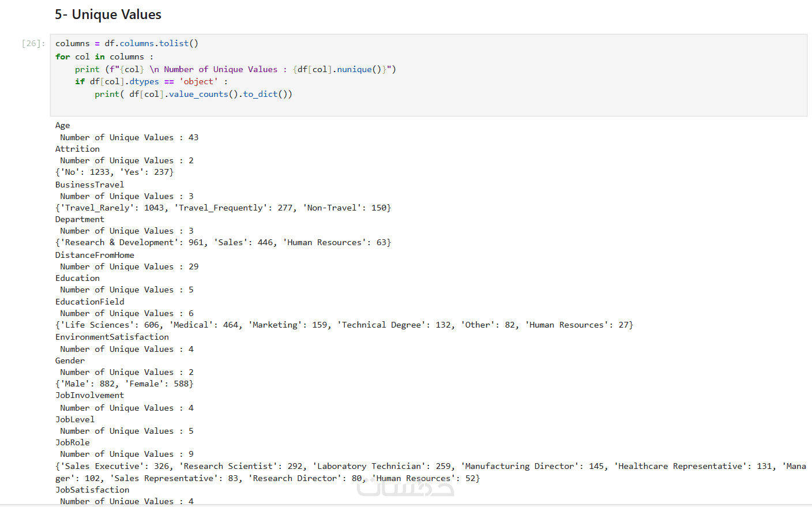Select the "EducationField" output label
Image resolution: width=812 pixels, height=507 pixels.
(89, 302)
